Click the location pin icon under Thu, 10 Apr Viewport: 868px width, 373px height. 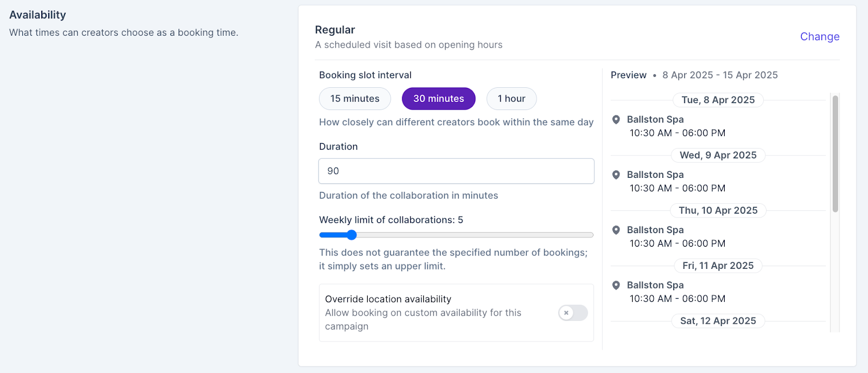coord(616,230)
